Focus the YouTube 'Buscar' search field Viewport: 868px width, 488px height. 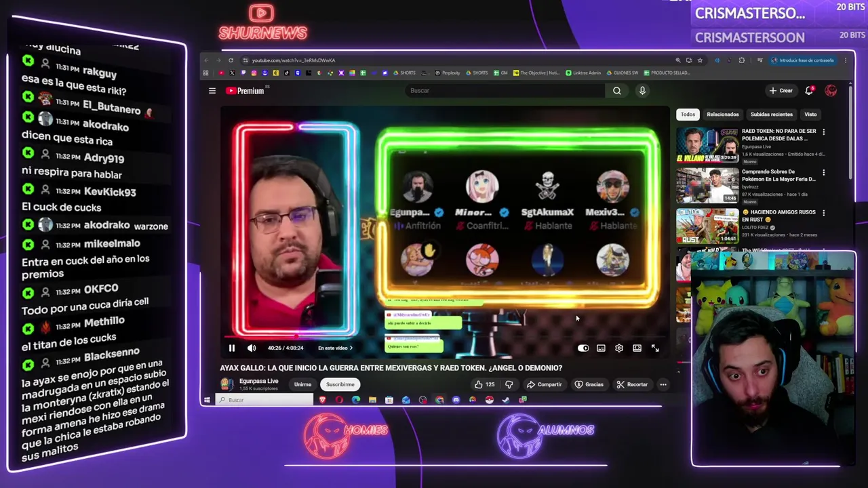pos(505,90)
